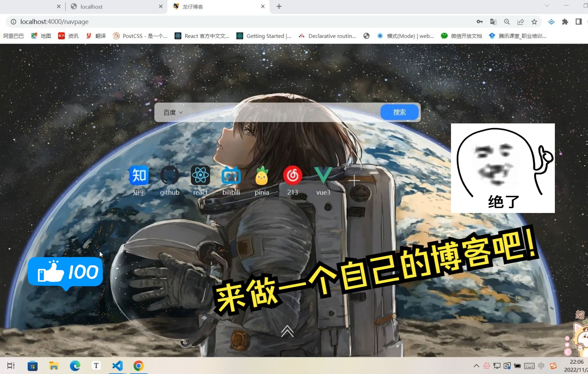
Task: Open saved passwords key icon
Action: tap(480, 22)
